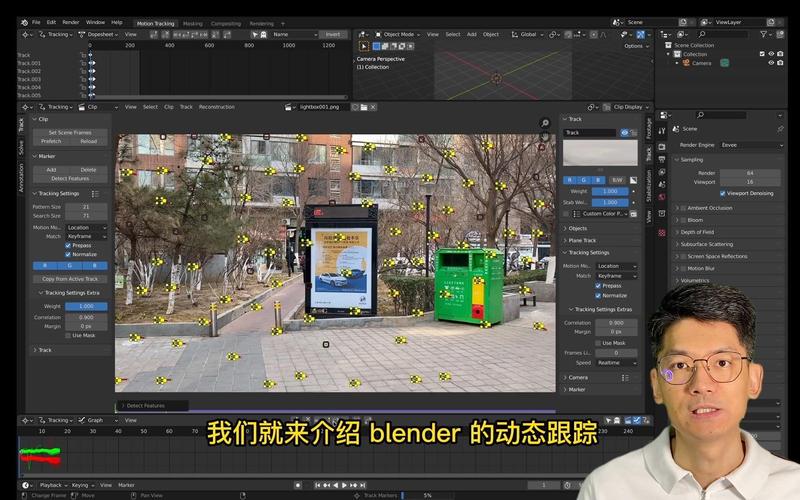Click the outliner filter funnel icon
Screen dimensions: 800x500
(763, 34)
